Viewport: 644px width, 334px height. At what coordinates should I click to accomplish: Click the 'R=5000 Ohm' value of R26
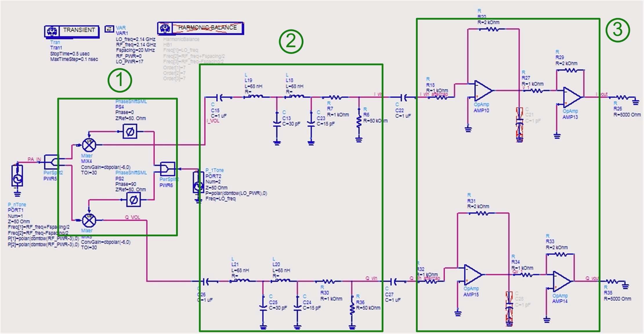(x=627, y=115)
